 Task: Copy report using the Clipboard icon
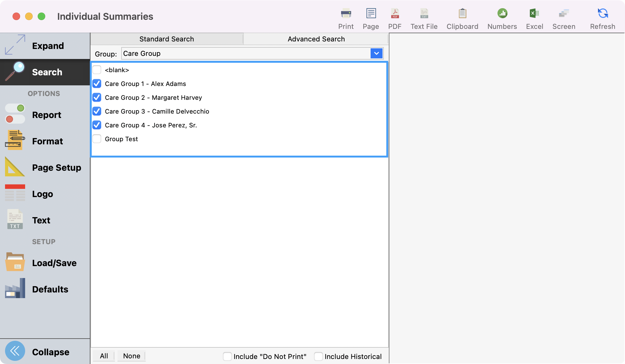pyautogui.click(x=462, y=17)
